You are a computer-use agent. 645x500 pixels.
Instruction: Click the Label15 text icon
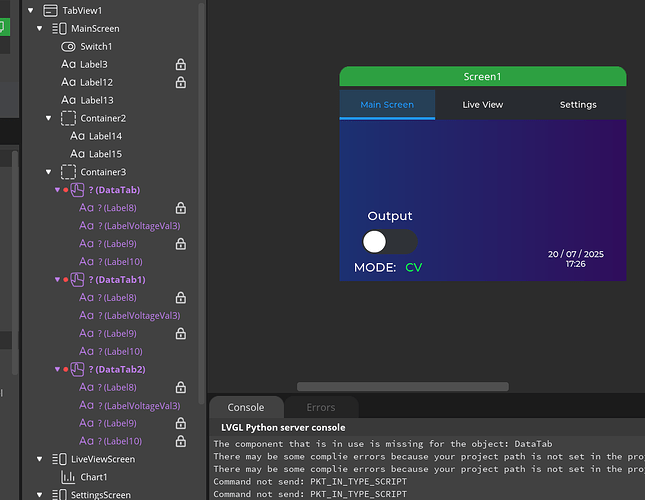tap(77, 154)
